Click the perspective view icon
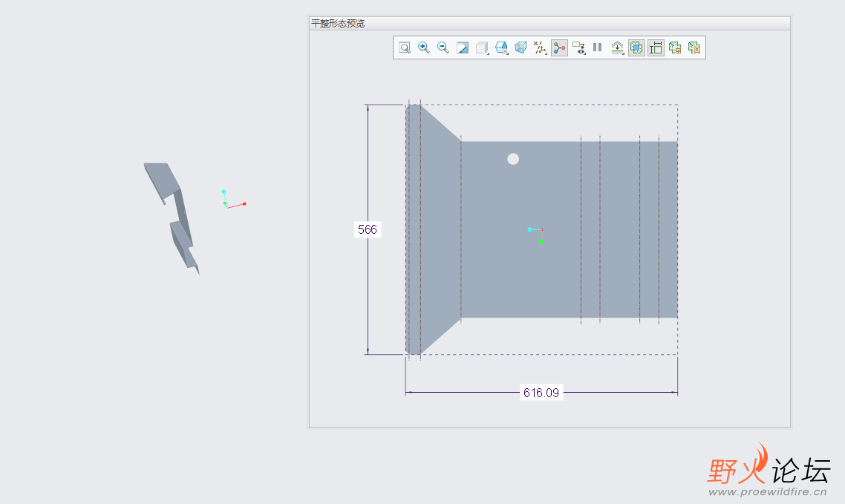This screenshot has height=504, width=845. (x=521, y=48)
